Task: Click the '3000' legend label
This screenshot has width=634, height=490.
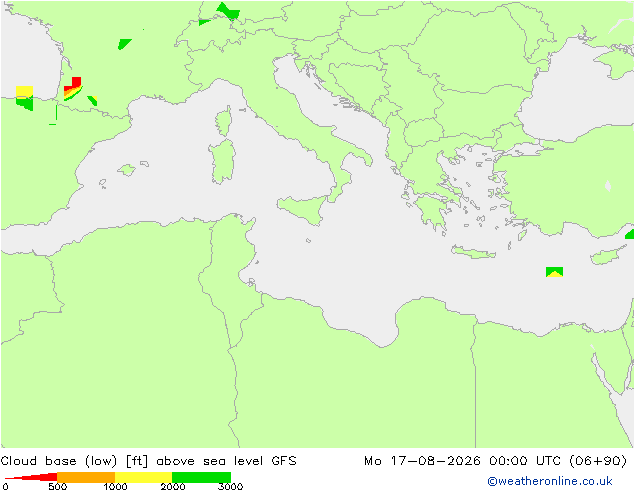Action: 230,486
